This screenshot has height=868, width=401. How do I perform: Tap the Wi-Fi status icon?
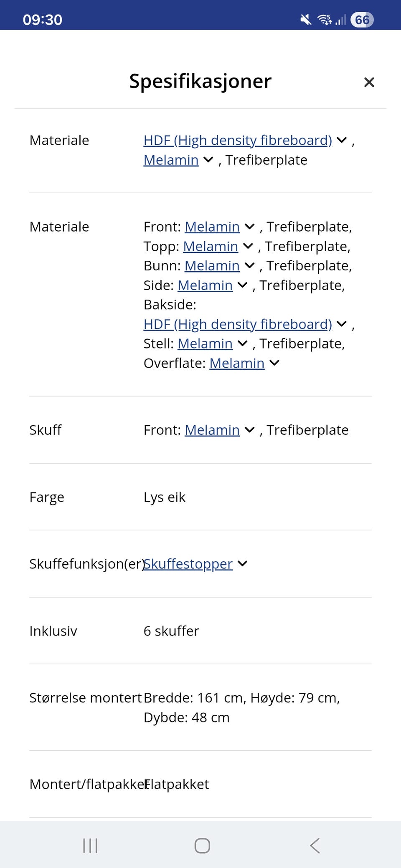(x=325, y=19)
